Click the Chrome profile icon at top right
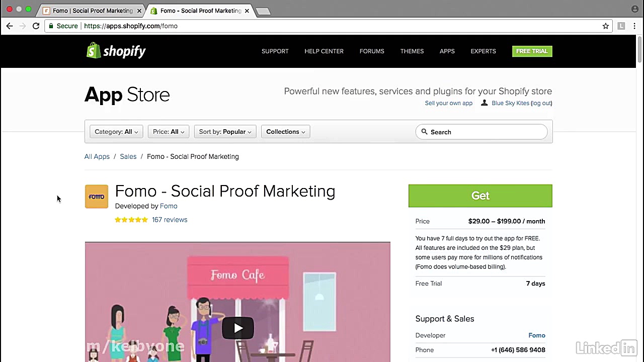 tap(635, 9)
